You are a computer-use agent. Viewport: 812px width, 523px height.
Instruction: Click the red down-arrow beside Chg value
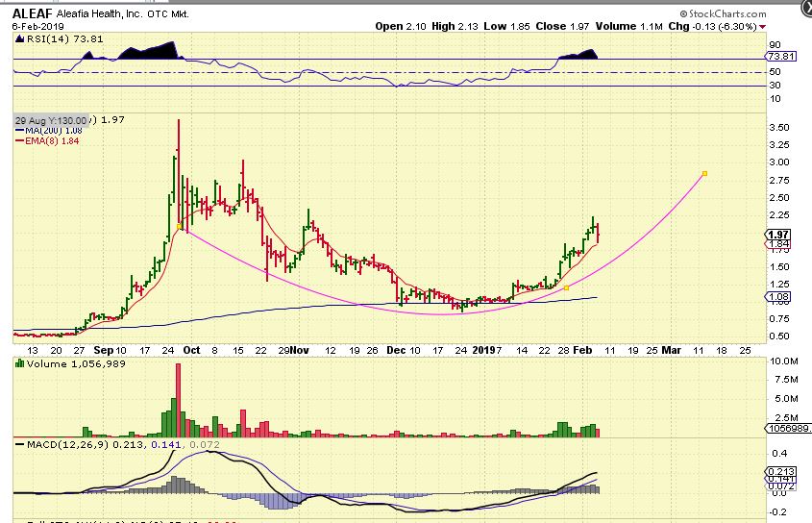pyautogui.click(x=762, y=27)
